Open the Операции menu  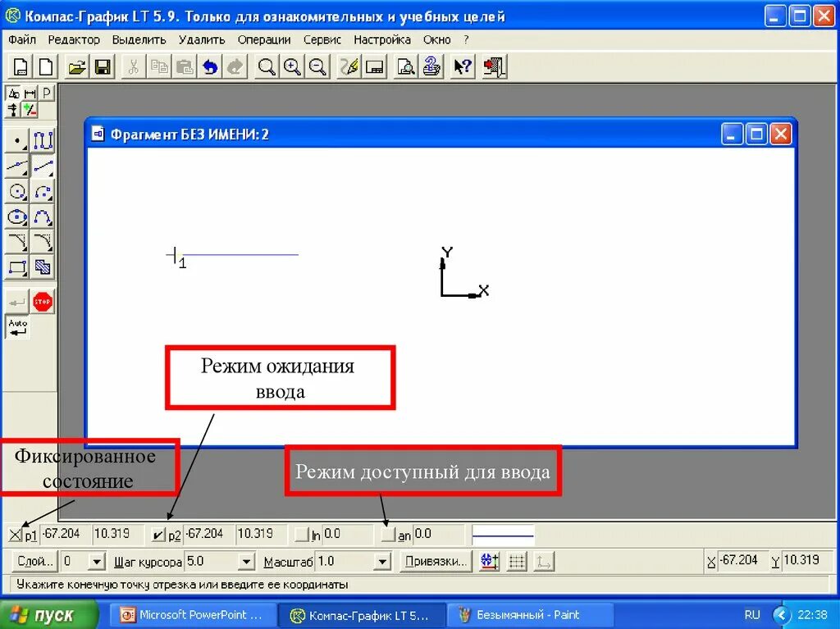[x=264, y=39]
